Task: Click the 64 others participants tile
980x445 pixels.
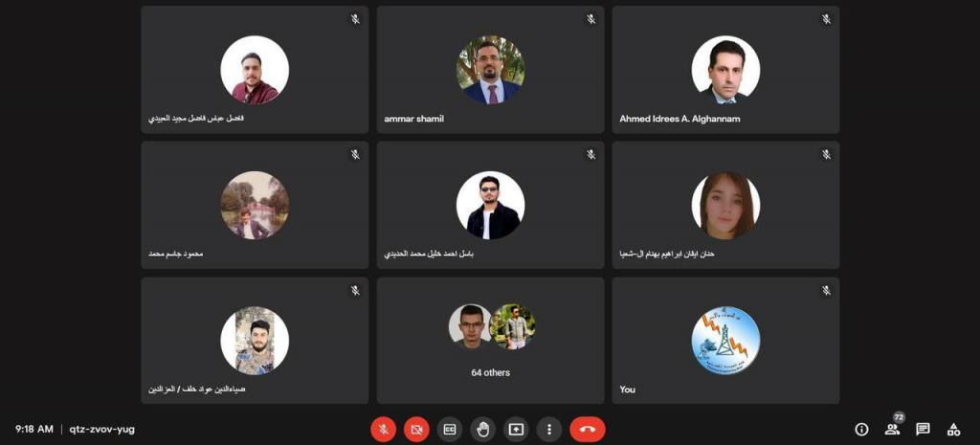Action: pos(491,341)
